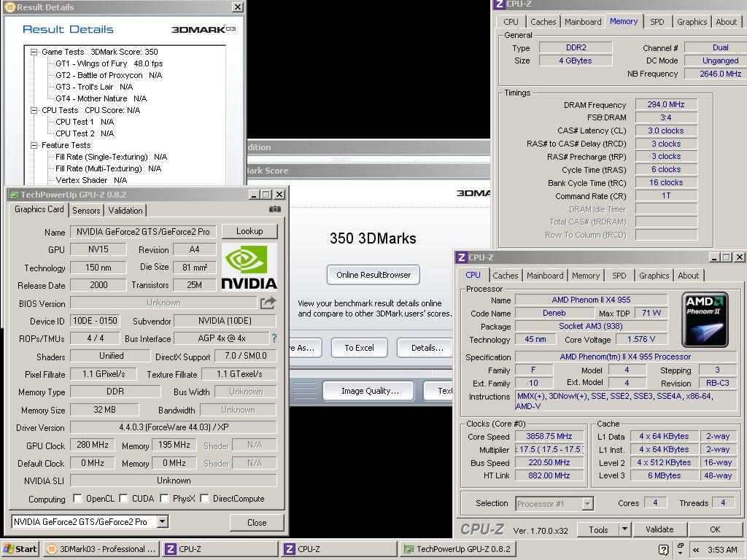Click the Driver Version field
The height and width of the screenshot is (560, 747).
coord(174,427)
